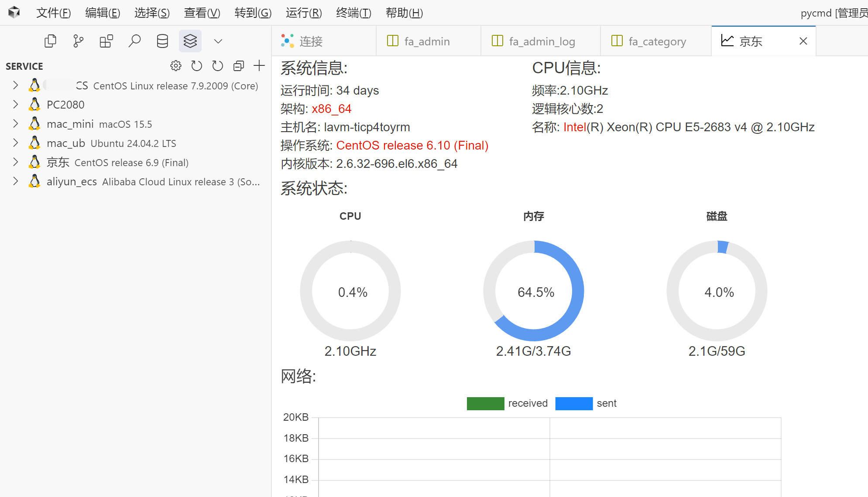This screenshot has width=868, height=497.
Task: Open the Source Control branch icon
Action: click(79, 41)
